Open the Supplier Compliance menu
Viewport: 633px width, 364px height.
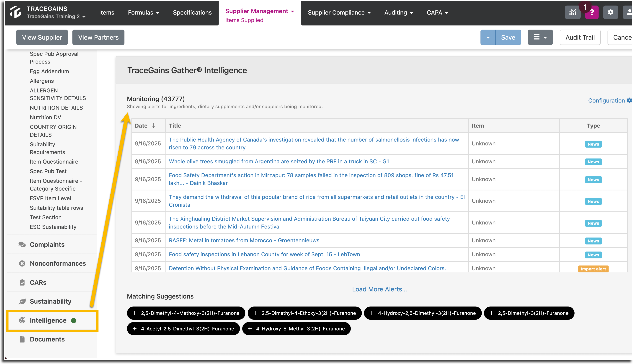tap(339, 13)
